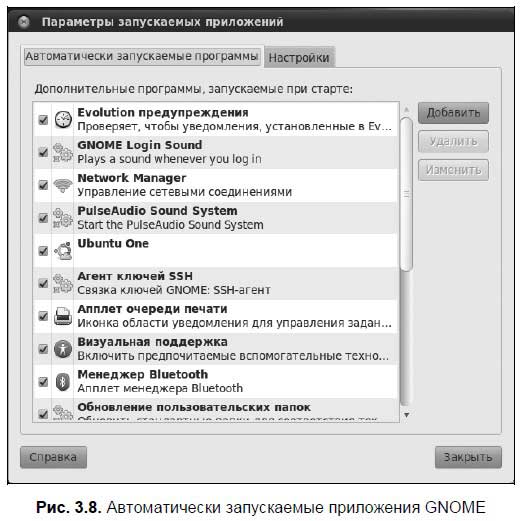Toggle the Менеджер Bluetooth checkbox
The image size is (523, 521).
tap(43, 382)
